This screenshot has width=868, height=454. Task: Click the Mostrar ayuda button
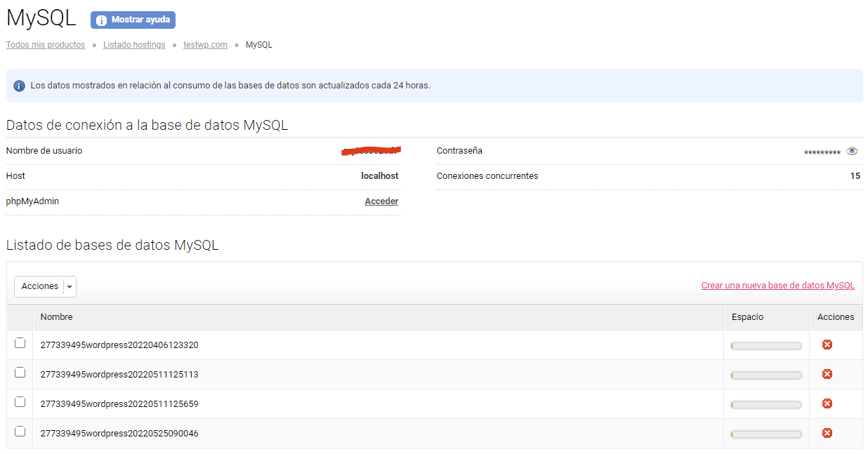[x=133, y=20]
